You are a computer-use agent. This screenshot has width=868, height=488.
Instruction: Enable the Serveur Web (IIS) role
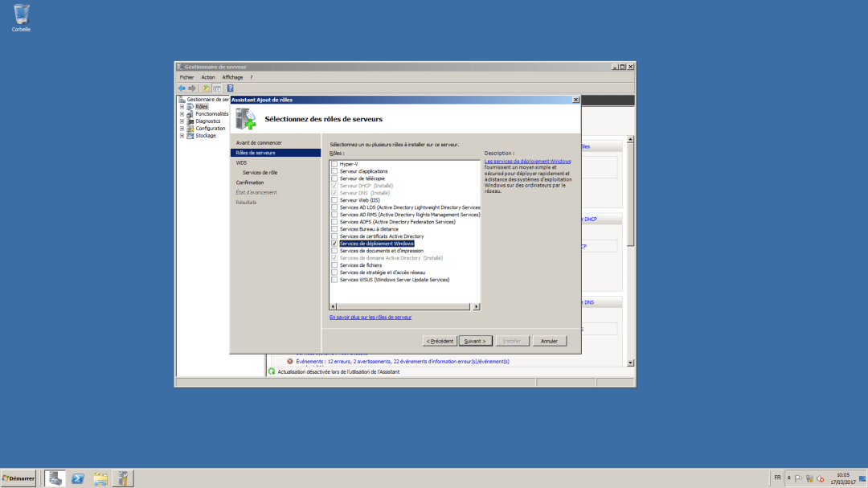(x=334, y=199)
